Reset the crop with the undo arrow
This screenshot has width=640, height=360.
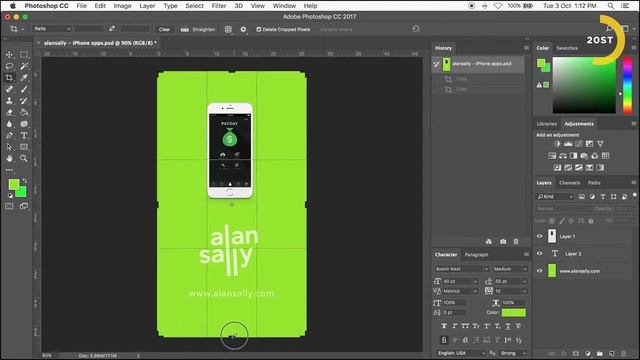coord(416,29)
